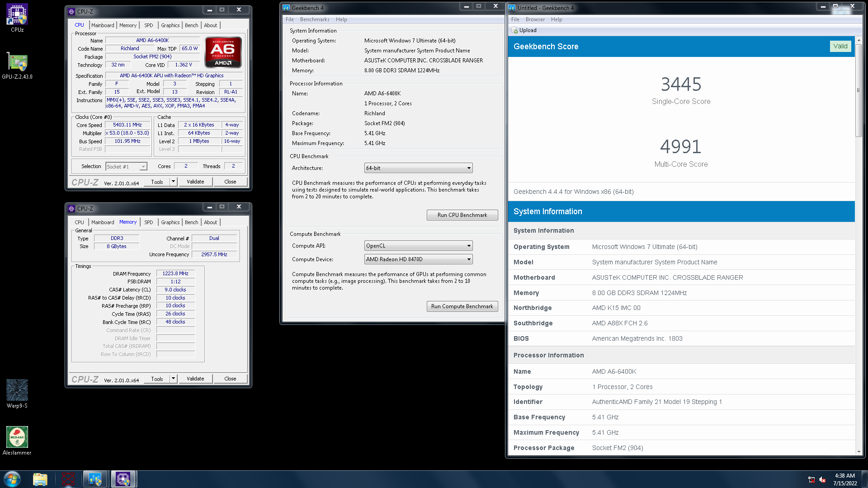Click the 4991 Multi-Core Score
Image resolution: width=868 pixels, height=488 pixels.
681,146
